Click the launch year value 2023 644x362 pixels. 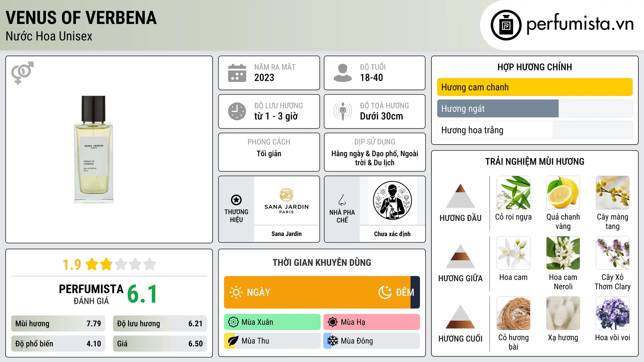[x=264, y=78]
